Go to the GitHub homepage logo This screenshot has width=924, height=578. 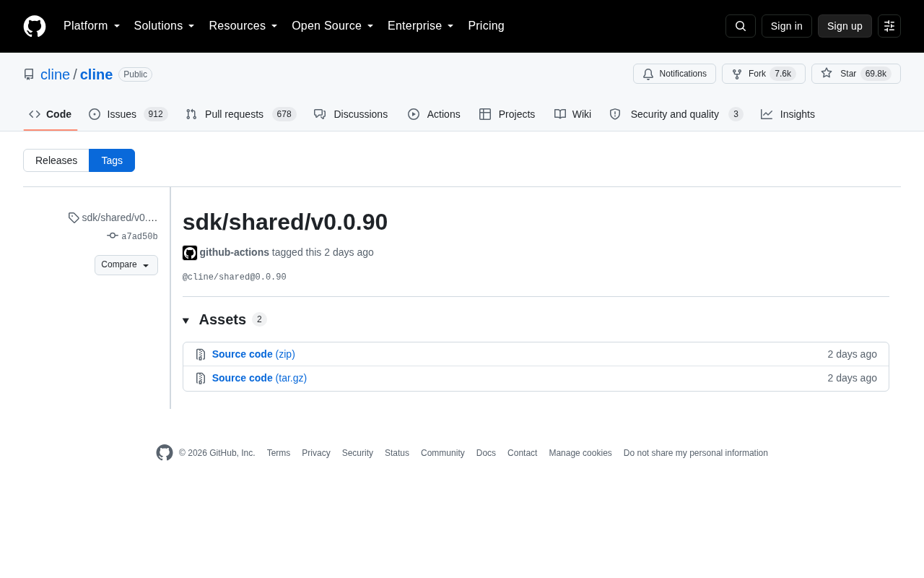click(35, 26)
